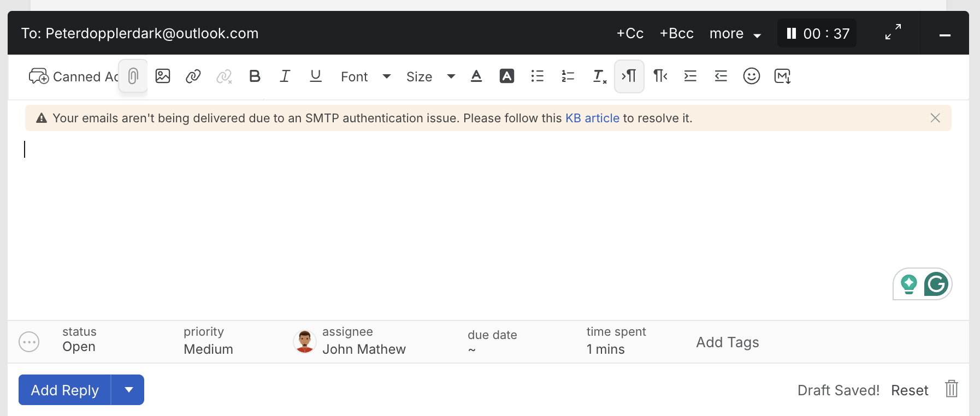Viewport: 980px width, 416px height.
Task: Expand the Add Reply dropdown arrow
Action: [128, 390]
